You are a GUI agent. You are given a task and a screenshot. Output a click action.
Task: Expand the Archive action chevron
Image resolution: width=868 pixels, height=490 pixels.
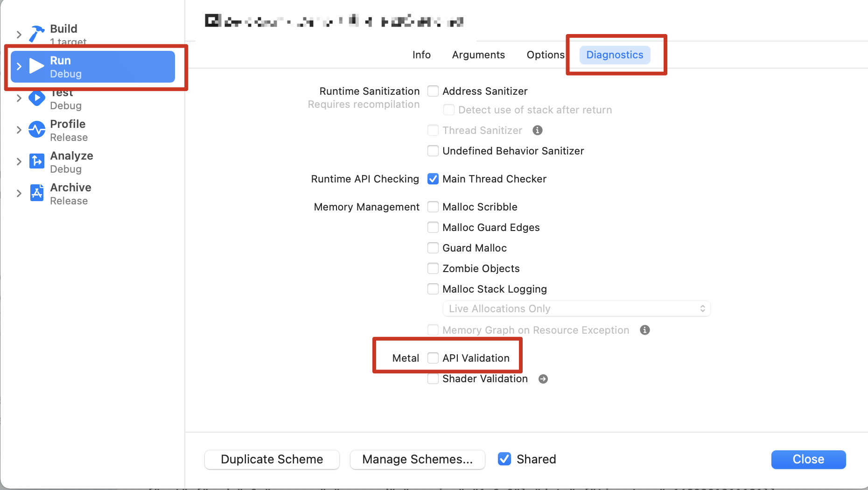click(19, 193)
